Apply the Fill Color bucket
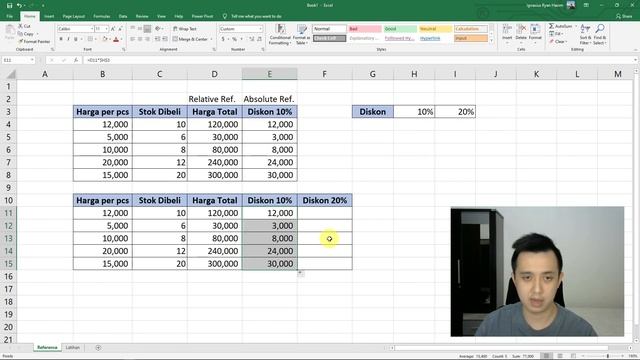640x360 pixels. [104, 39]
